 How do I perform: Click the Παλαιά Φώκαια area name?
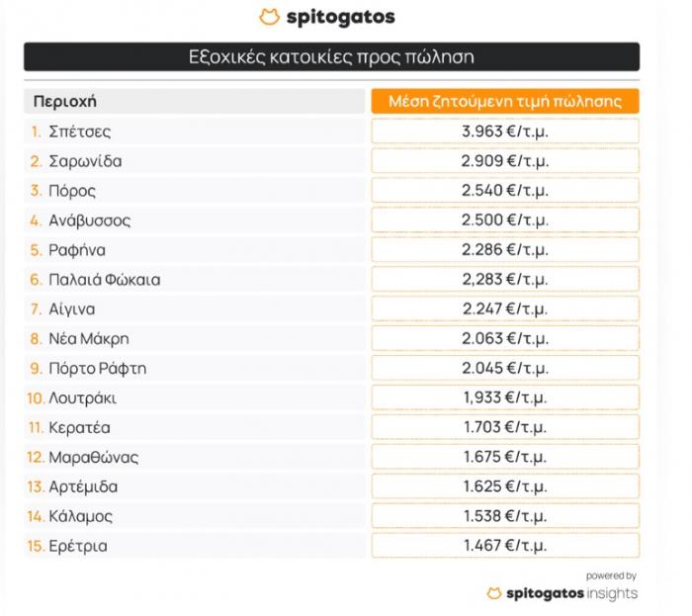(104, 279)
